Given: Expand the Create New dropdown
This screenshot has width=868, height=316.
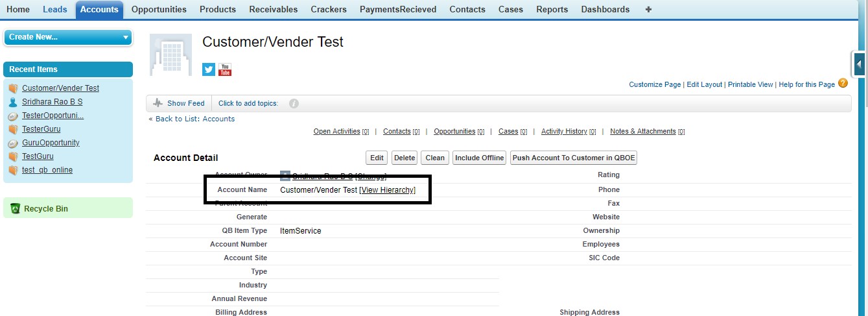Looking at the screenshot, I should [126, 38].
